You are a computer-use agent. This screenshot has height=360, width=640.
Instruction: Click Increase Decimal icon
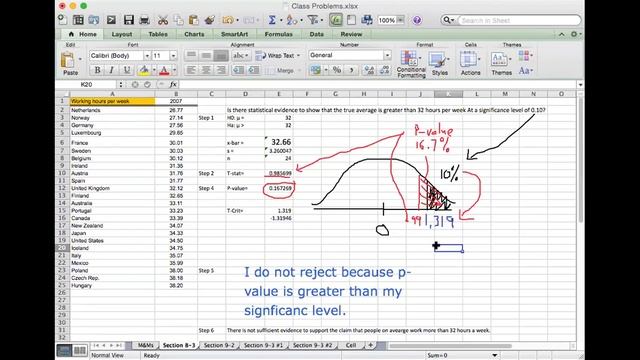tap(369, 70)
